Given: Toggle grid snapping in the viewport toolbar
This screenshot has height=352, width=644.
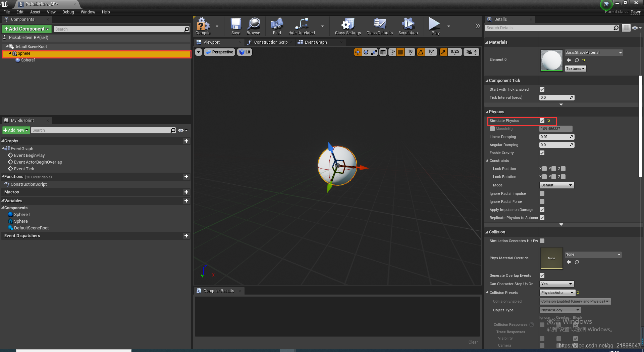Looking at the screenshot, I should 400,52.
